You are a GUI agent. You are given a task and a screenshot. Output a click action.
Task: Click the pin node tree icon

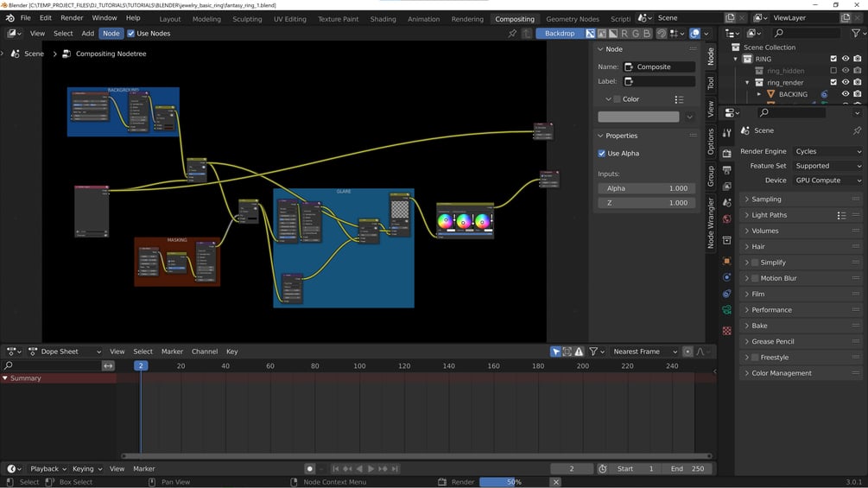tap(512, 33)
